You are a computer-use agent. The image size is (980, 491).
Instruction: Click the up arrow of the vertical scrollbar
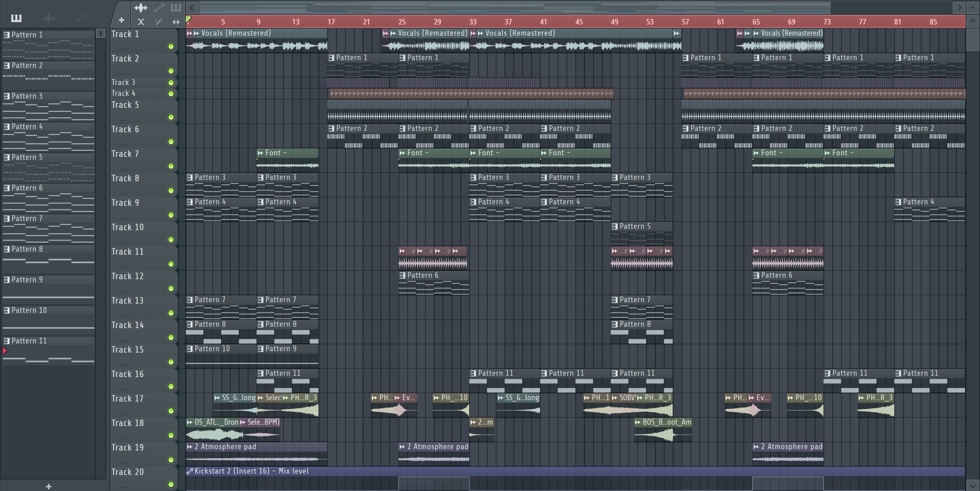973,21
